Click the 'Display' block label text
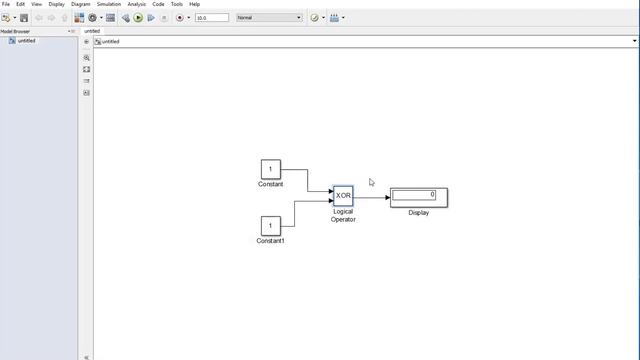Screen dimensions: 640x360 (x=419, y=213)
